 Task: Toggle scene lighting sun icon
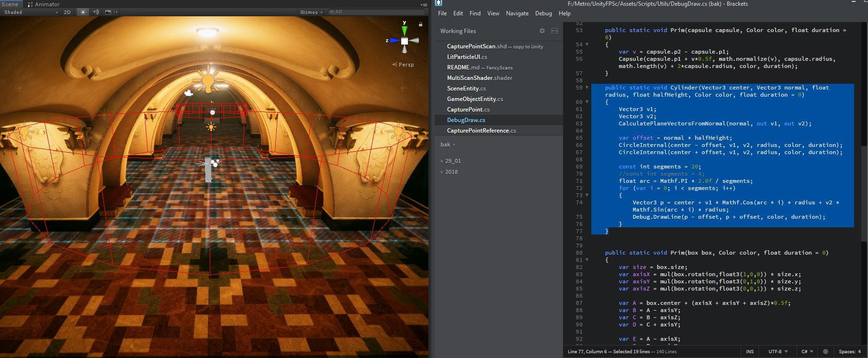(x=83, y=12)
